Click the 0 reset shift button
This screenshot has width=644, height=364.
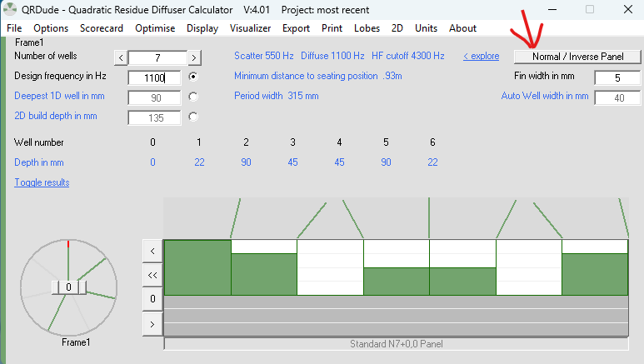152,298
